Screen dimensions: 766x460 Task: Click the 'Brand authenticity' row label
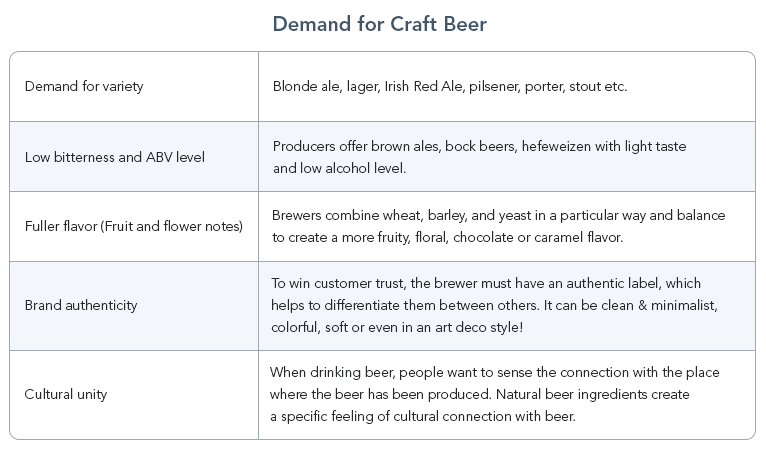pyautogui.click(x=81, y=305)
